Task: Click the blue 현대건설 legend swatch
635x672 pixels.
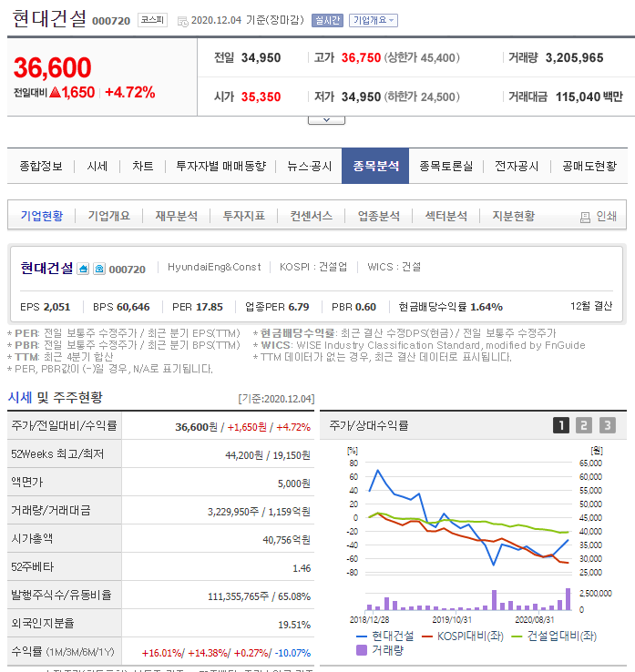Action: tap(362, 636)
